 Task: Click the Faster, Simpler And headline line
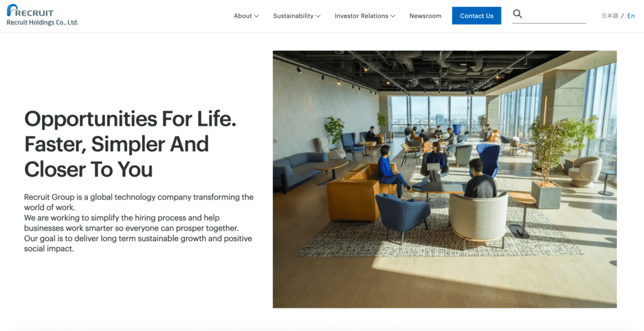coord(116,144)
